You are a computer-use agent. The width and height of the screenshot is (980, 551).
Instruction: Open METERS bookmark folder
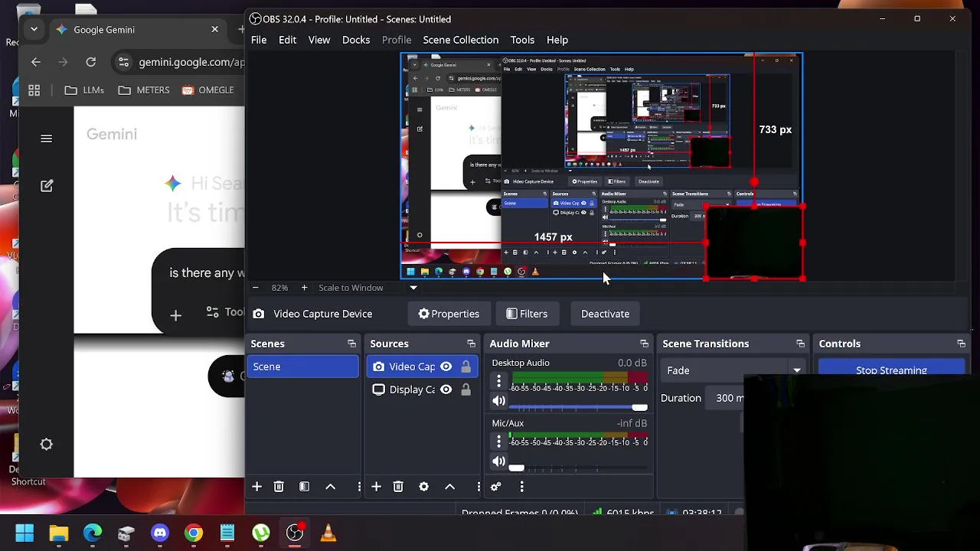[144, 90]
